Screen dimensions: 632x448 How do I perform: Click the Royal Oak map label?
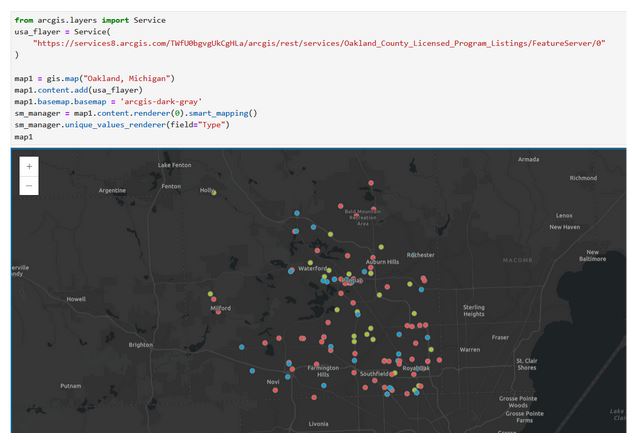tap(416, 368)
